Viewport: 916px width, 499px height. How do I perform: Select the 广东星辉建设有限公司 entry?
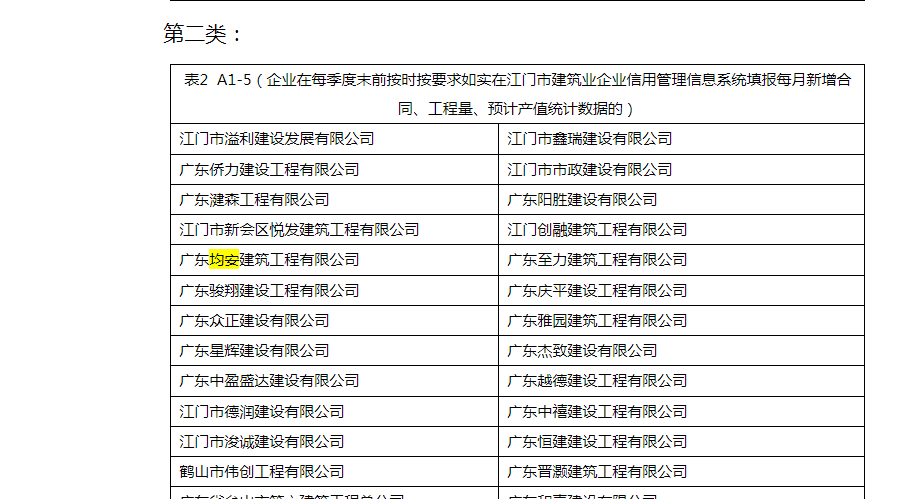(254, 351)
